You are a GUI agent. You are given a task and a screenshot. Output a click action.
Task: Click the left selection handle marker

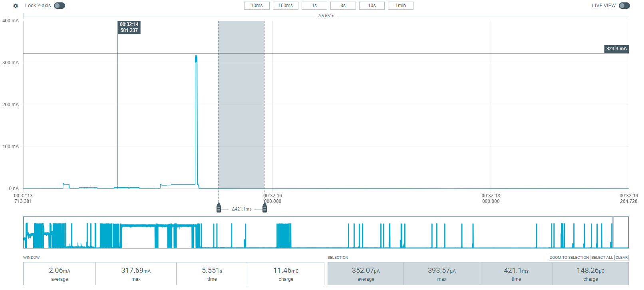click(x=219, y=208)
